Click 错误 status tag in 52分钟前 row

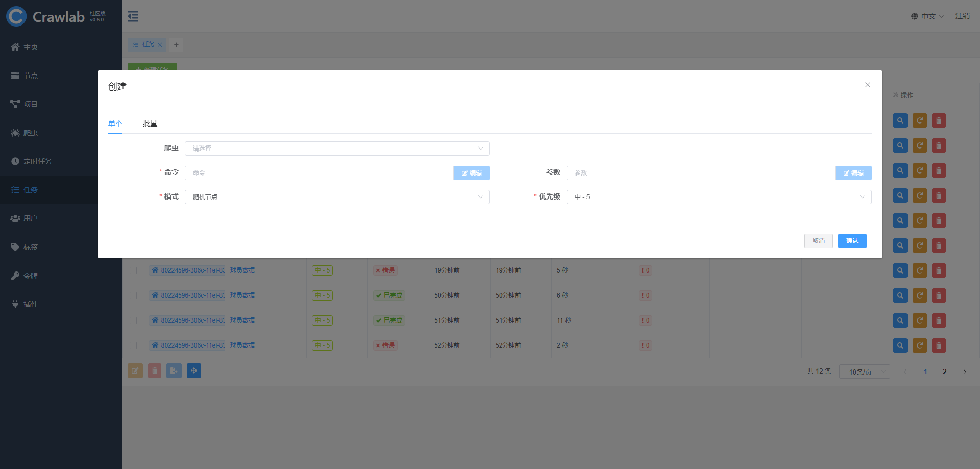pos(385,345)
